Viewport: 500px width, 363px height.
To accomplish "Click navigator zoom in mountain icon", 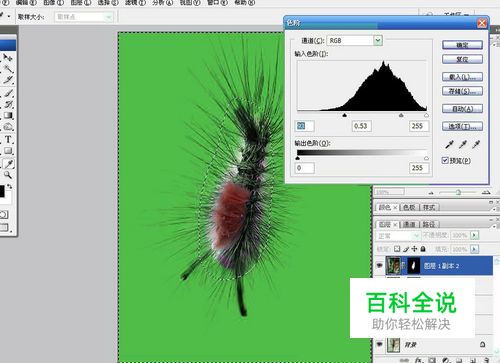I will [486, 192].
